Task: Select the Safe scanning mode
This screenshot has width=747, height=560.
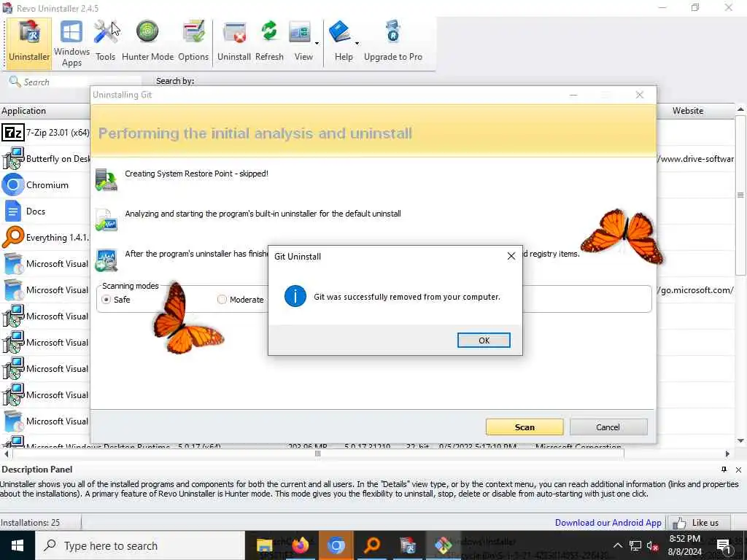Action: (107, 300)
